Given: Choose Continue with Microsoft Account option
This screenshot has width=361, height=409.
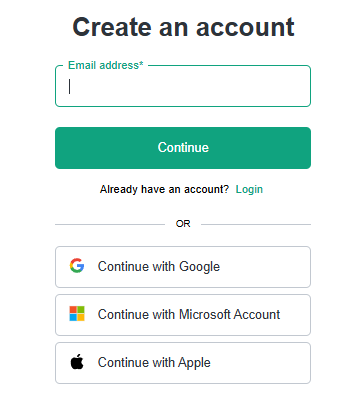Looking at the screenshot, I should tap(183, 315).
